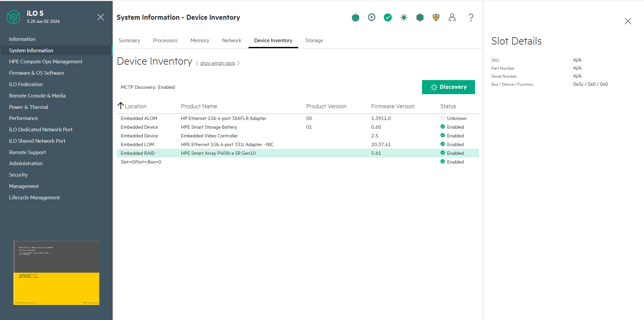Click the green health checkmark icon
The image size is (644, 320).
(x=388, y=17)
